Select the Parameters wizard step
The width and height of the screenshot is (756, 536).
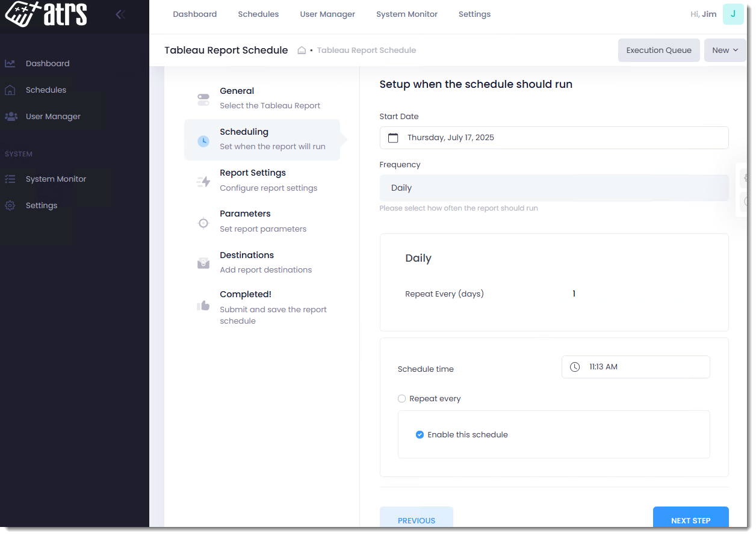coord(262,221)
